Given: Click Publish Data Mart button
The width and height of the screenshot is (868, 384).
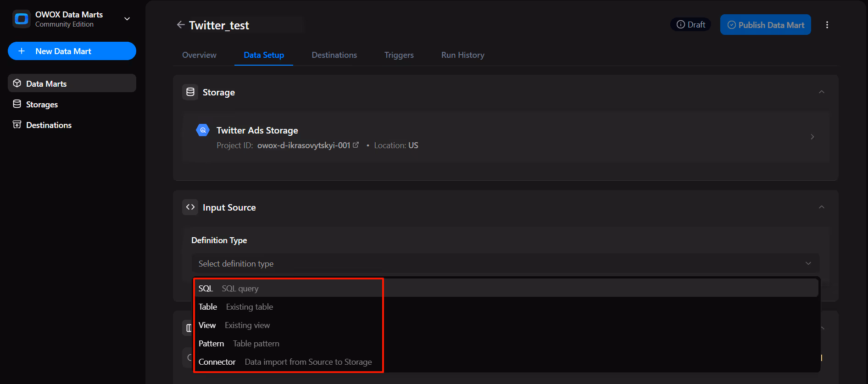Looking at the screenshot, I should (766, 25).
